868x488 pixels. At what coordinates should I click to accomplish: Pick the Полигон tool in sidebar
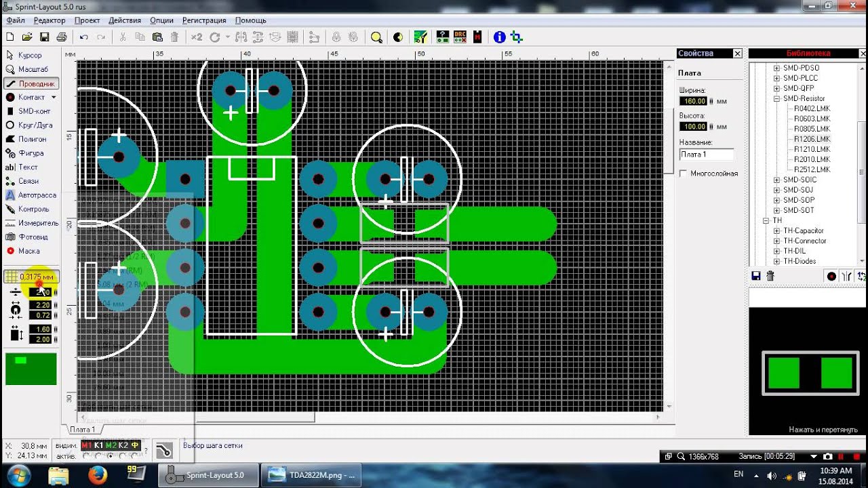(31, 139)
